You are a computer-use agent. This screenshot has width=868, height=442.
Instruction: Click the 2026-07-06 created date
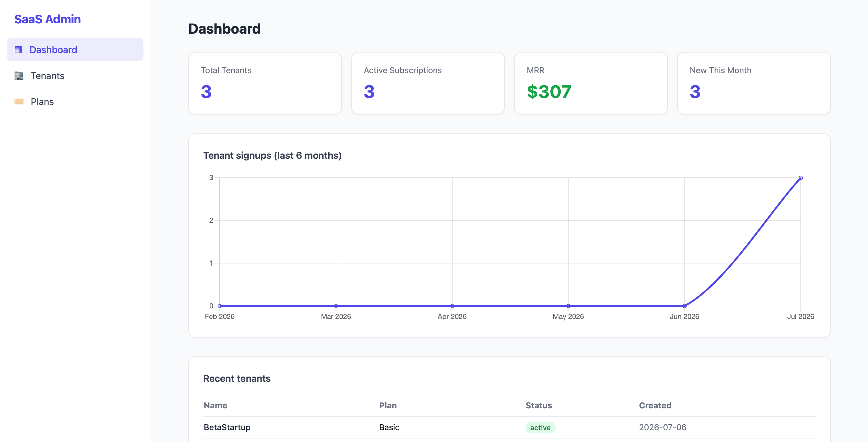pos(663,427)
